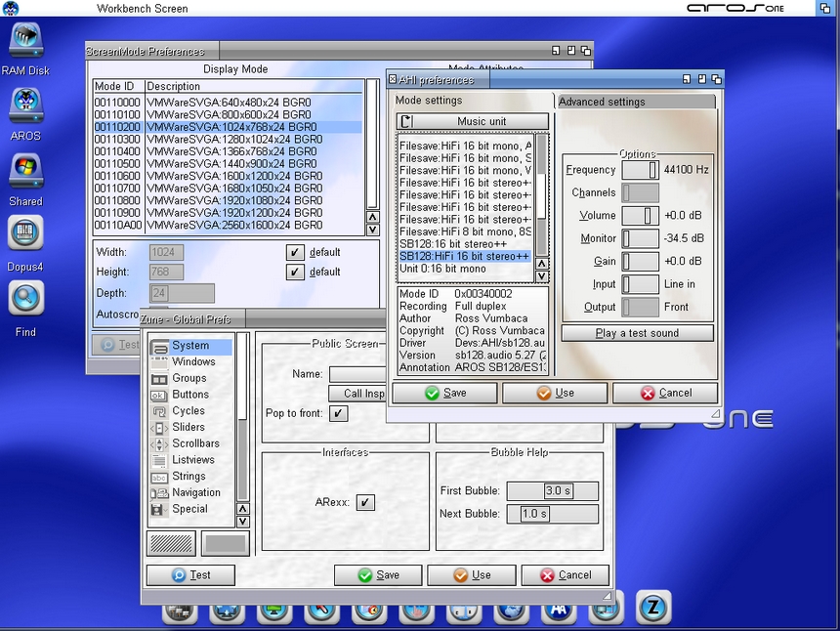Click the Z icon in the dock

coord(652,608)
